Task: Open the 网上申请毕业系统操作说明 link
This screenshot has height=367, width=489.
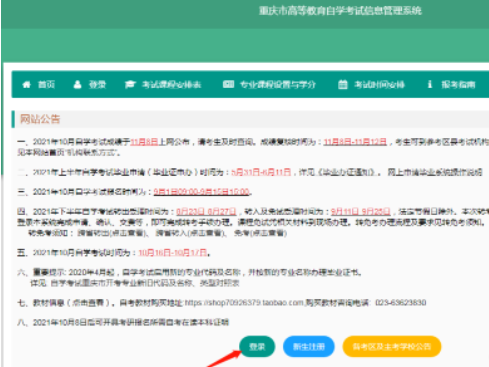Action: pos(435,172)
